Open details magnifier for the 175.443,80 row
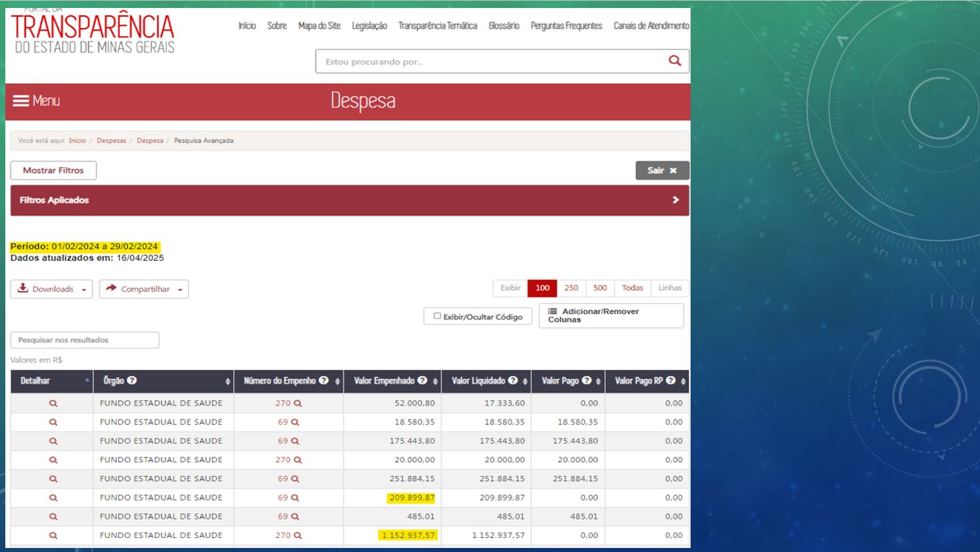980x552 pixels. coord(53,441)
